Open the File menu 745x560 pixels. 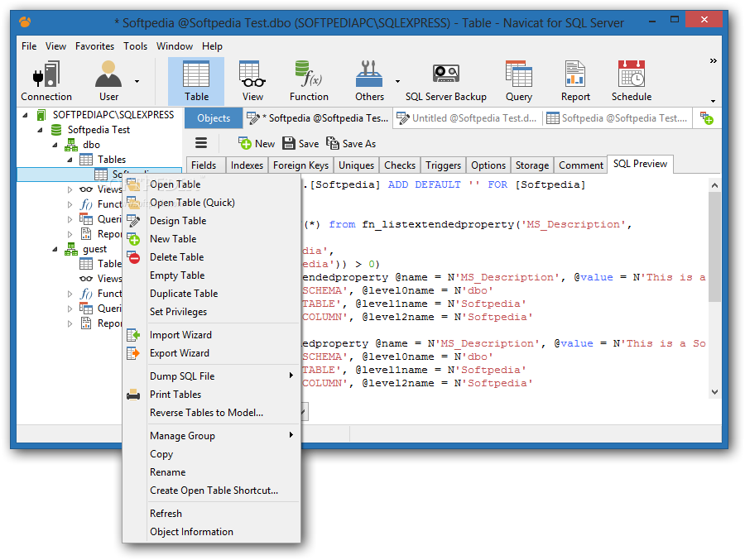click(x=29, y=46)
